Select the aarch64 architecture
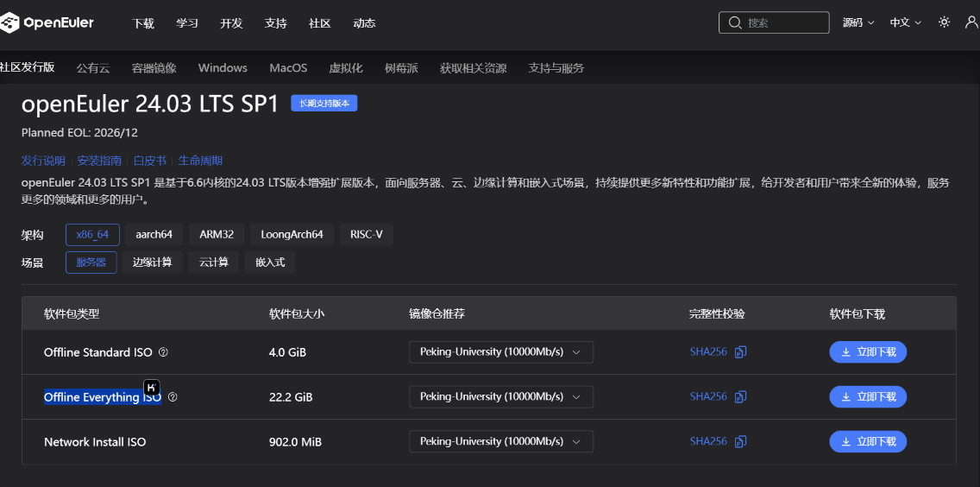This screenshot has width=980, height=487. [x=154, y=235]
